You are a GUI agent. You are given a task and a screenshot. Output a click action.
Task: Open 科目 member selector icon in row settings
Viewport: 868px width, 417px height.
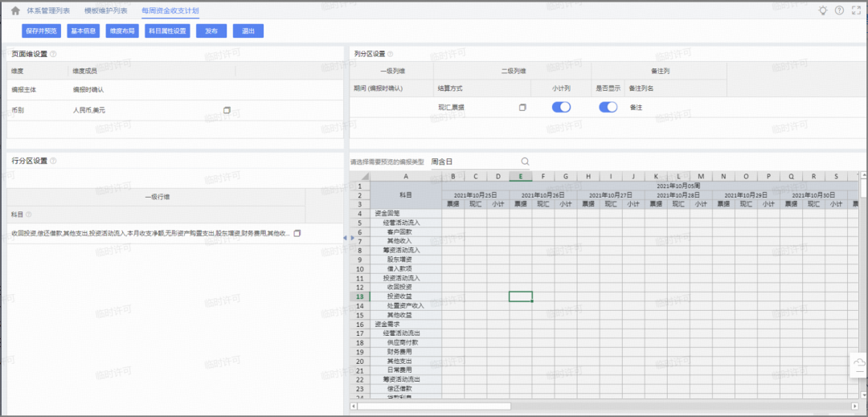pyautogui.click(x=297, y=233)
